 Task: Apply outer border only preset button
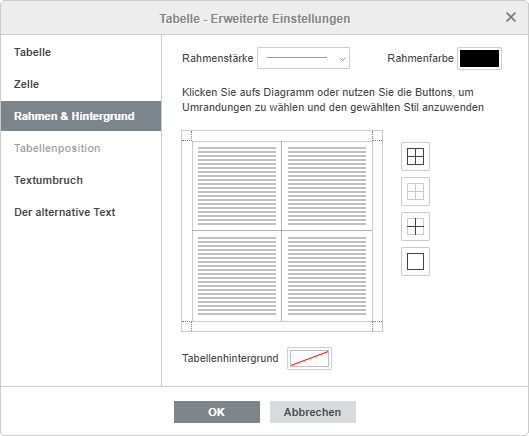pyautogui.click(x=415, y=262)
